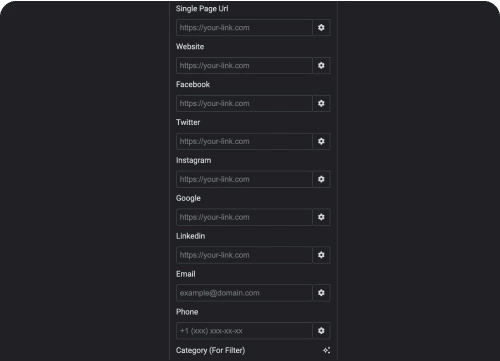The height and width of the screenshot is (361, 500).
Task: Open the Google field gear icon
Action: coord(321,217)
